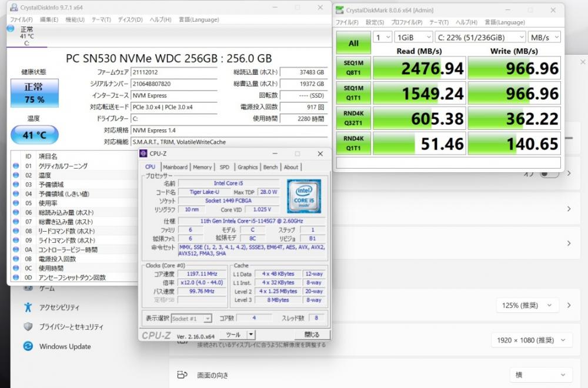Run the RND4K Q1T1 test button

coord(353,143)
